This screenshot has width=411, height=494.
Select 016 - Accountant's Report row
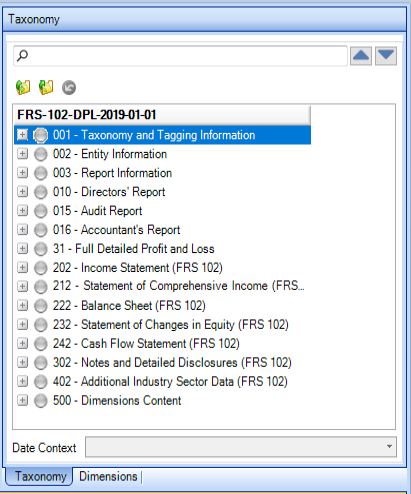click(x=117, y=230)
